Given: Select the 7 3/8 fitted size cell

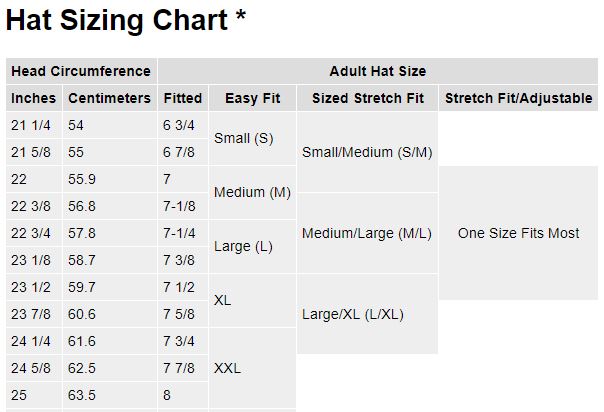Looking at the screenshot, I should pos(180,260).
